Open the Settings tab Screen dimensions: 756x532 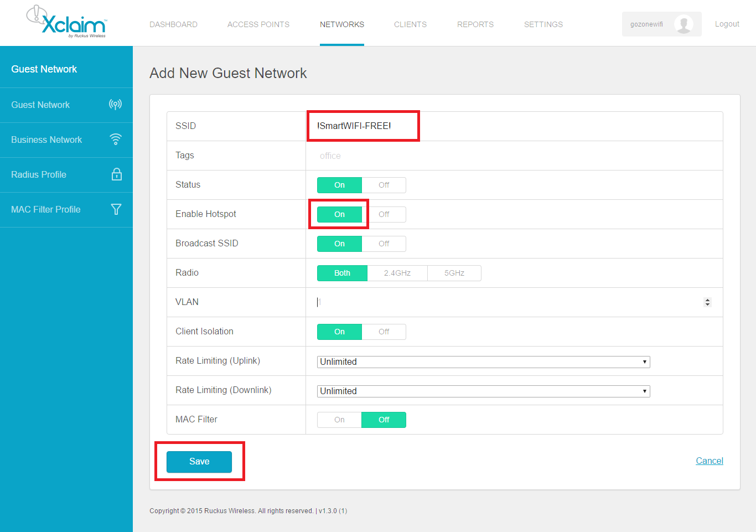point(543,24)
